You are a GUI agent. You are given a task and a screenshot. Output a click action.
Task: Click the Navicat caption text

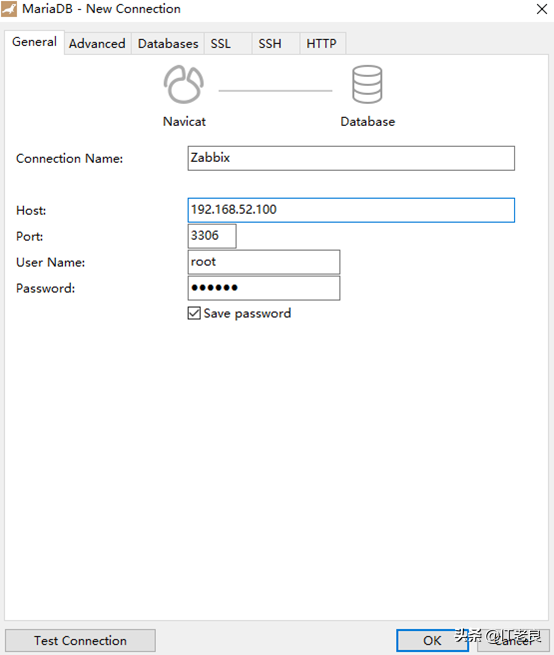[x=184, y=122]
